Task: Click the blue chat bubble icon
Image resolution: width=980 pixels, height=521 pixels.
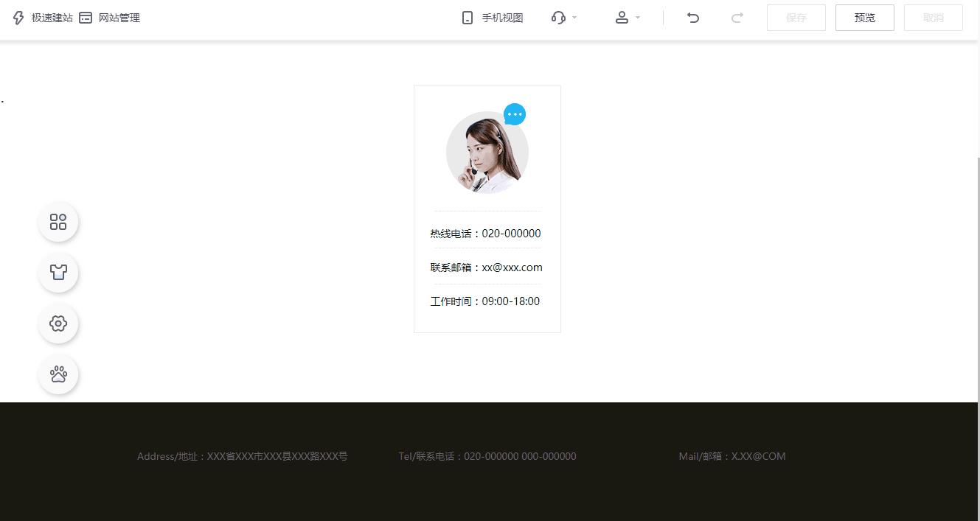Action: [515, 114]
